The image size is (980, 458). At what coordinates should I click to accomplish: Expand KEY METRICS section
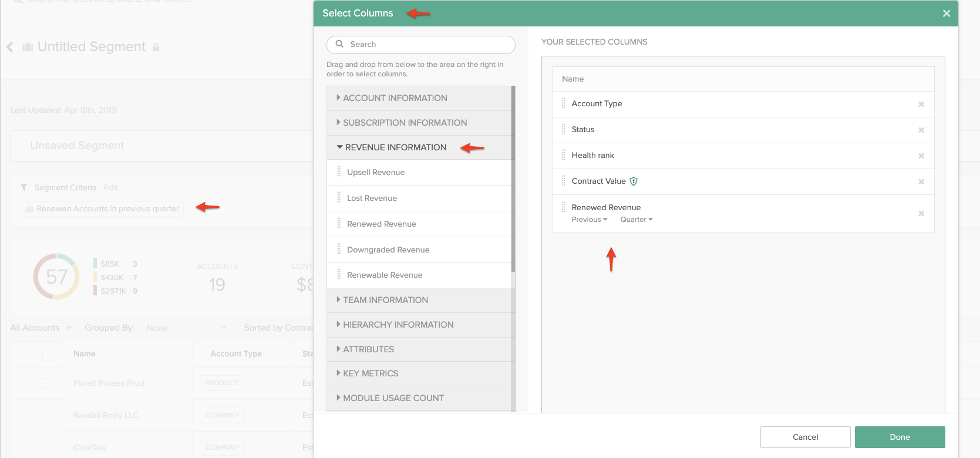(x=419, y=373)
